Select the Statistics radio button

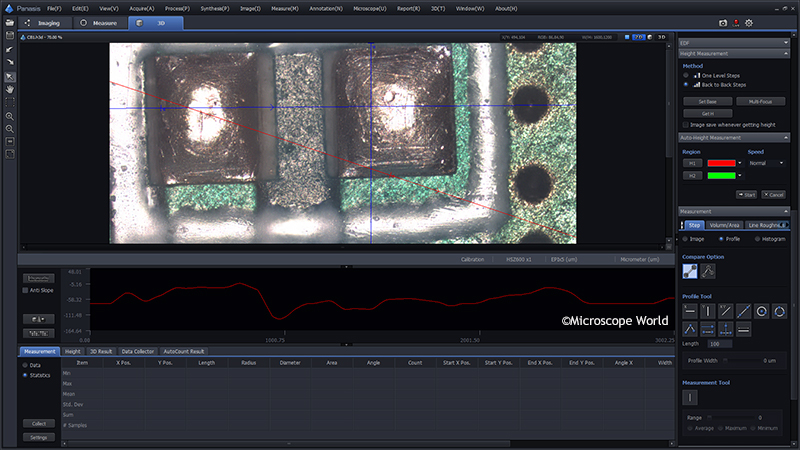pyautogui.click(x=25, y=376)
